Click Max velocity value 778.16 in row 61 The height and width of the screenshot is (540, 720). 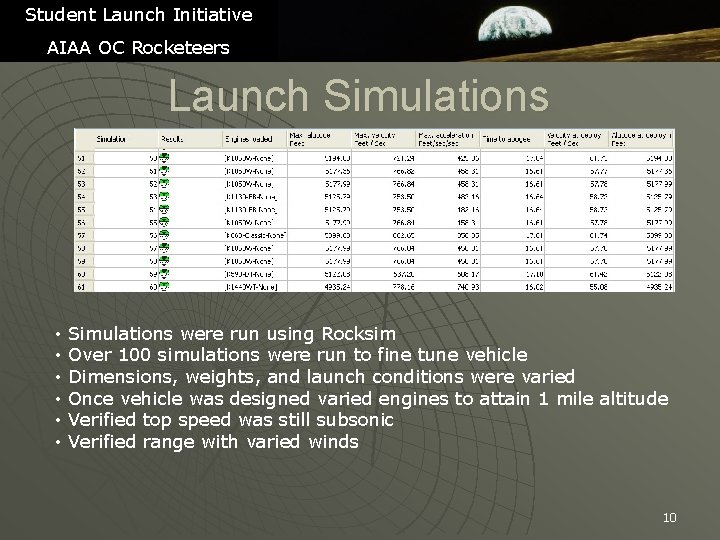point(403,287)
